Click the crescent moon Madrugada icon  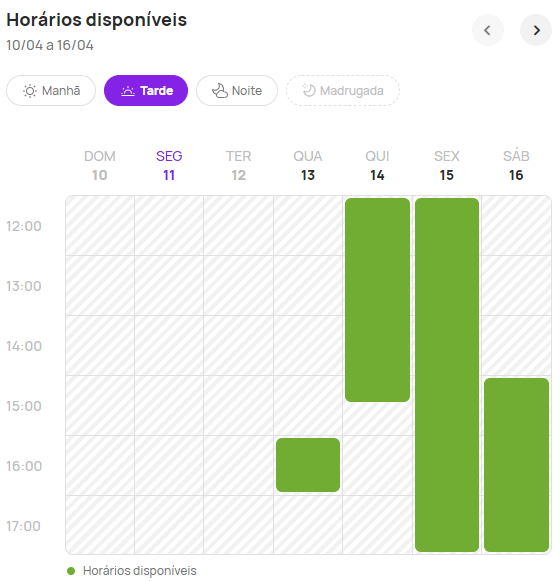[x=309, y=90]
